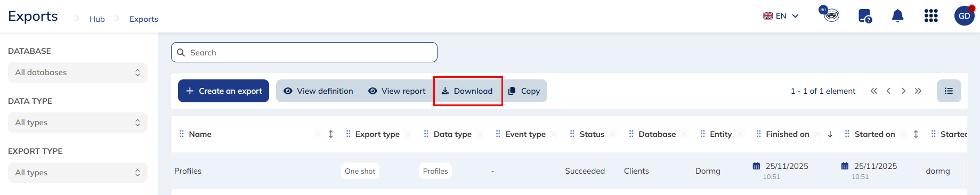Grab the Data type column drag handle
Image resolution: width=980 pixels, height=195 pixels.
(426, 134)
